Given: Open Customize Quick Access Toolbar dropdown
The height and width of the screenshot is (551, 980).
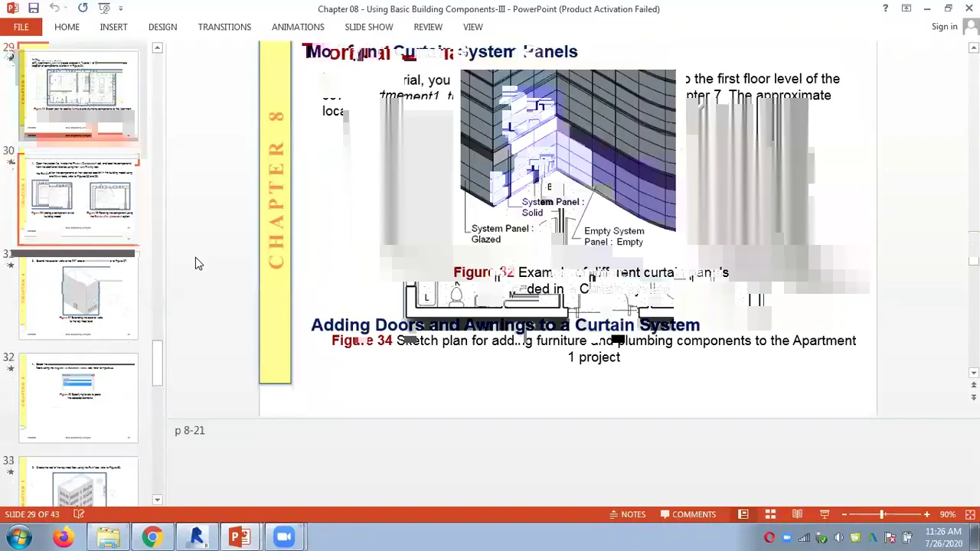Looking at the screenshot, I should pyautogui.click(x=121, y=8).
